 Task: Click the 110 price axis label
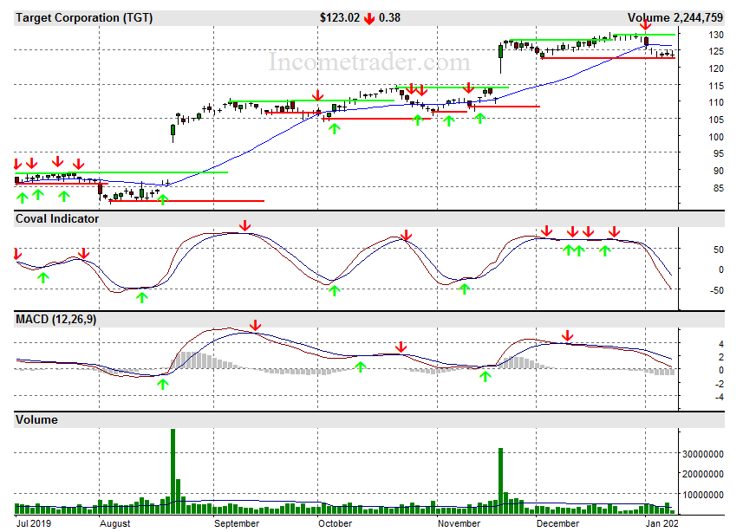coord(716,102)
